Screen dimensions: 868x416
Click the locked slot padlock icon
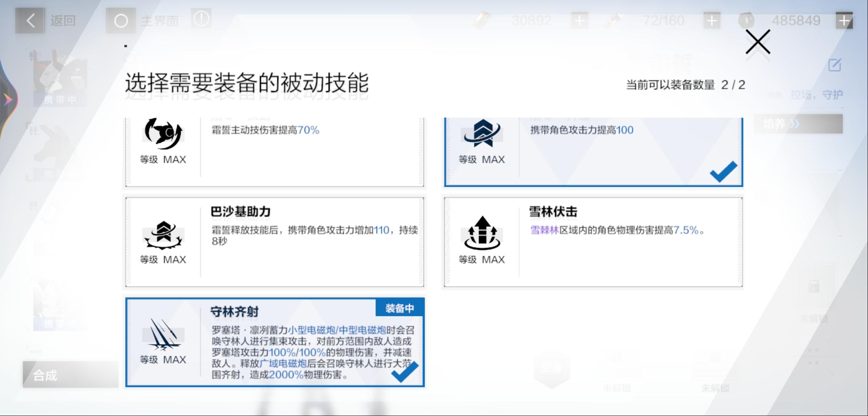814,286
